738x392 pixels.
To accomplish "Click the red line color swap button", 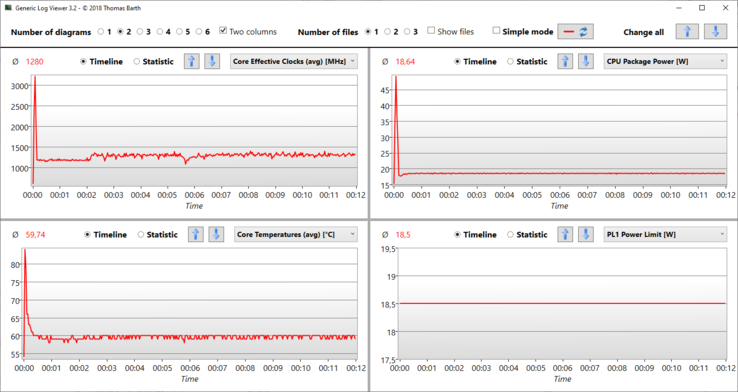I will (x=576, y=32).
